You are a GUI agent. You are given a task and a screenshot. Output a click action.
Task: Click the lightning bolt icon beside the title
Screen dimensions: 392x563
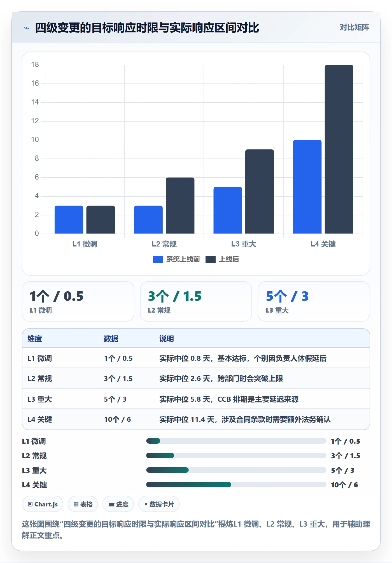point(27,28)
